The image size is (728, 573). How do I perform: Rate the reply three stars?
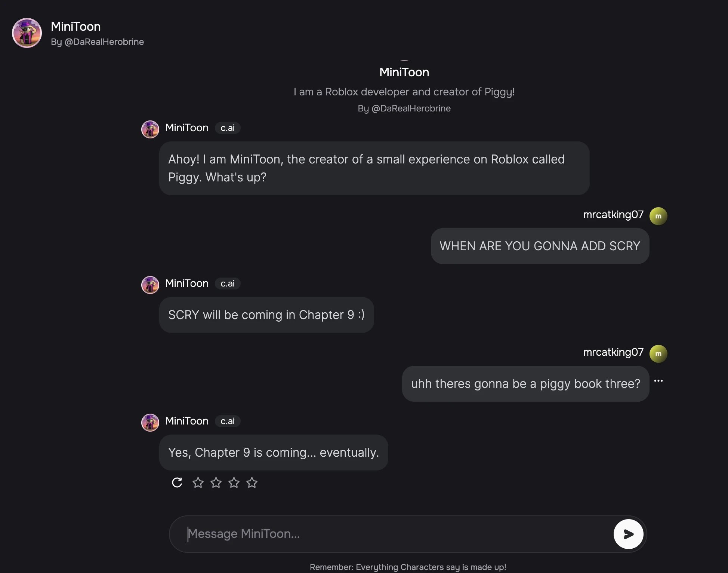click(x=234, y=482)
